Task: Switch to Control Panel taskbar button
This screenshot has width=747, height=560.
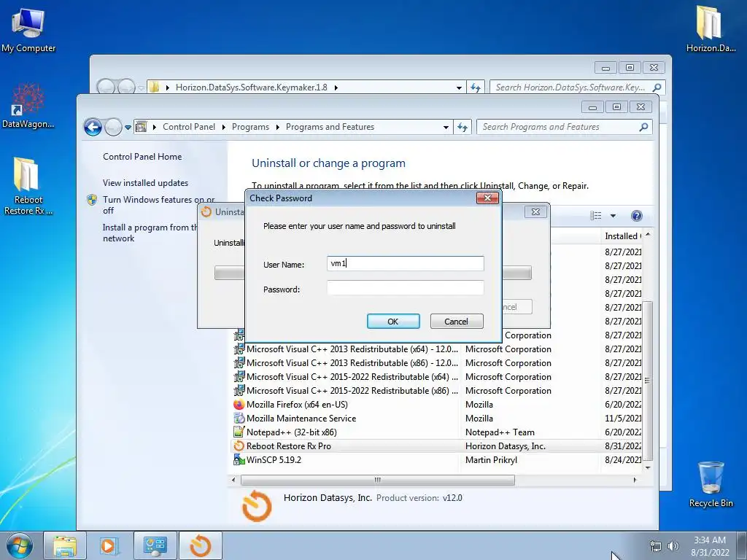Action: (155, 545)
